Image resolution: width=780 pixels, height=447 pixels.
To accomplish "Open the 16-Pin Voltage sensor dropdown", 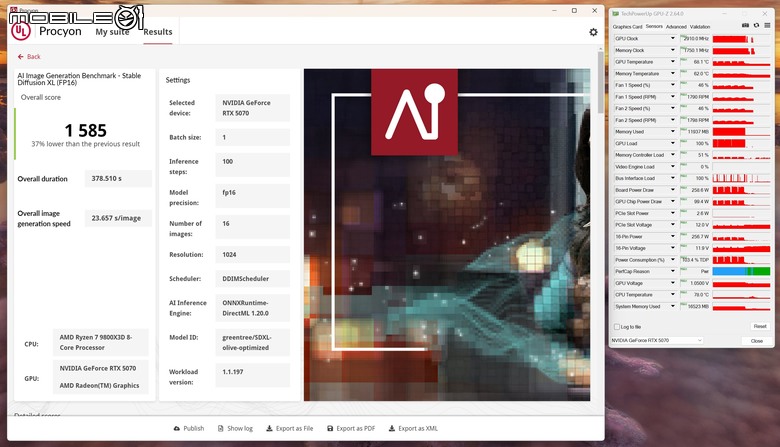I will [x=673, y=248].
